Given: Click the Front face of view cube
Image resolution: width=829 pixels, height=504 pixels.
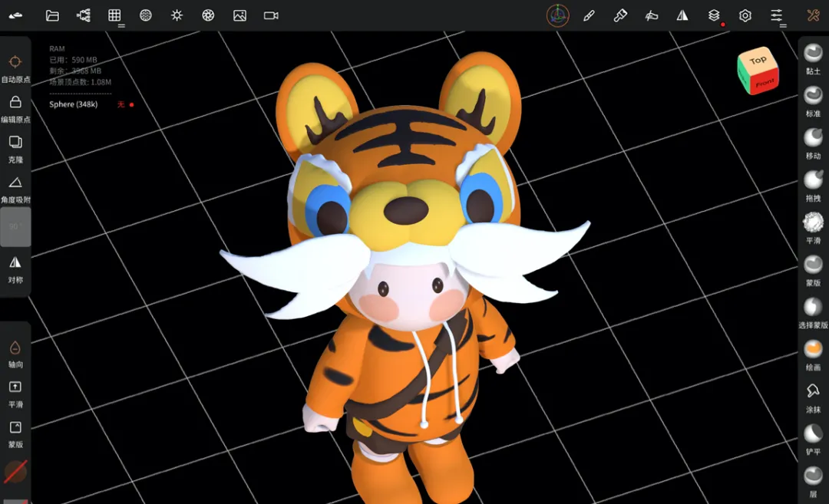Looking at the screenshot, I should tap(765, 82).
